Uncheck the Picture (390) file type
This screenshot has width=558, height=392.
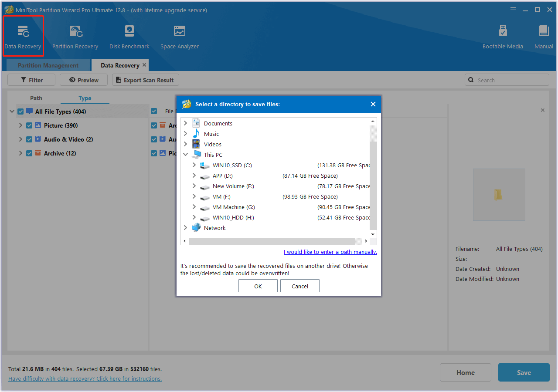tap(29, 125)
